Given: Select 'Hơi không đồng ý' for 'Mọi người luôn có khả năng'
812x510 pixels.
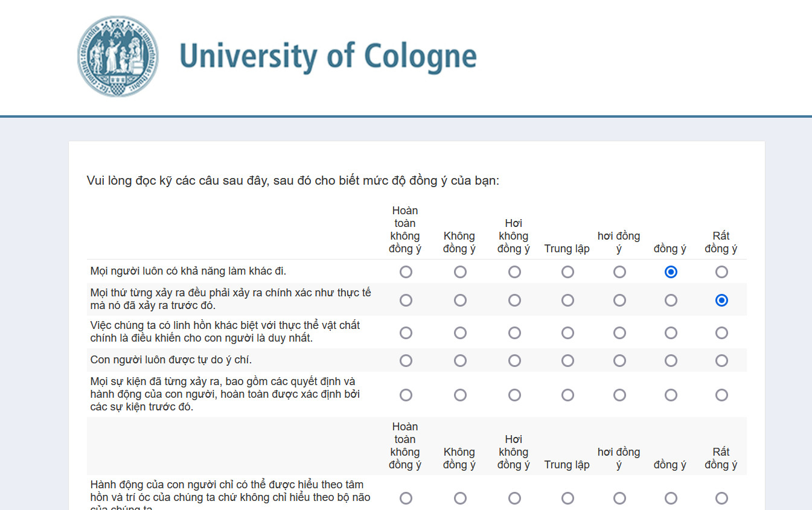Looking at the screenshot, I should click(x=514, y=272).
